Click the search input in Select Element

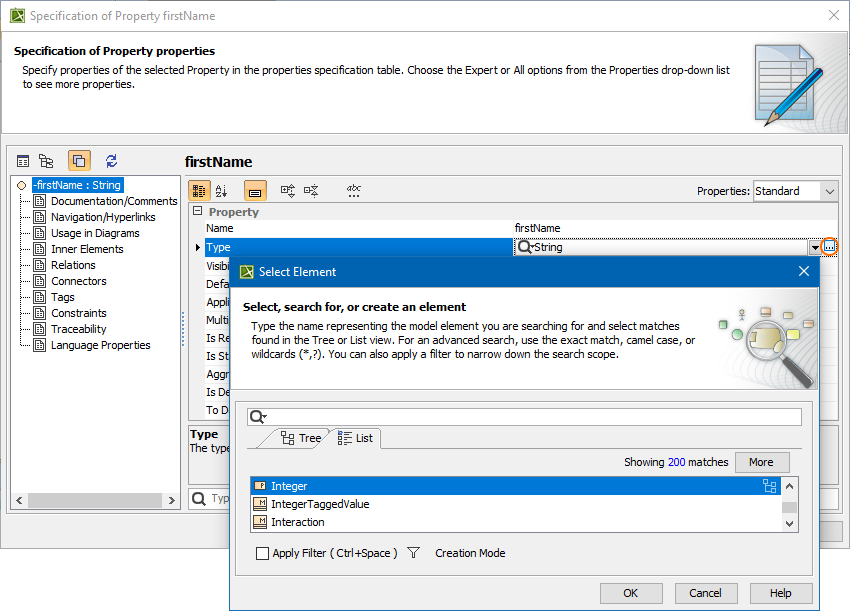tap(524, 416)
